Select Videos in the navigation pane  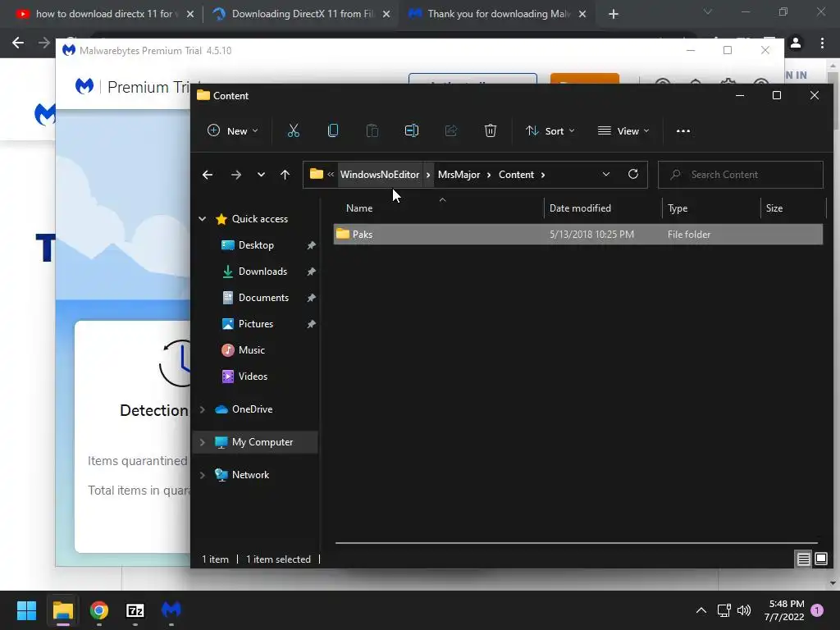(253, 376)
